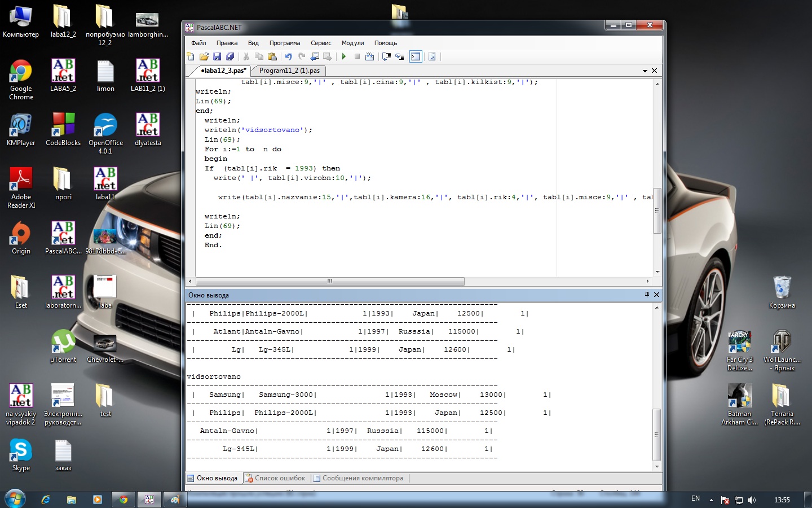Image resolution: width=812 pixels, height=508 pixels.
Task: Paste from clipboard using the toolbar icon
Action: click(272, 56)
